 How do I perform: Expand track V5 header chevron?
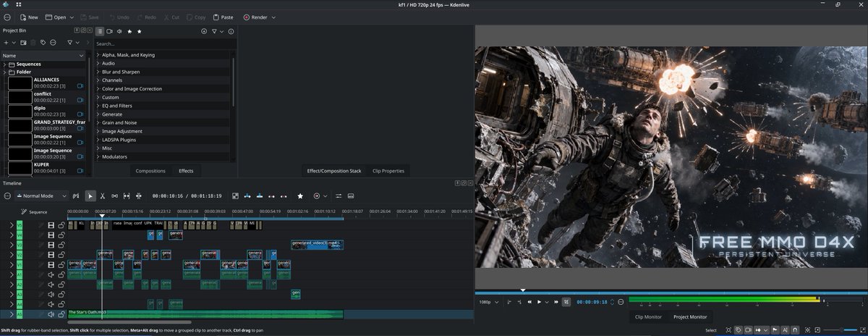pyautogui.click(x=12, y=225)
